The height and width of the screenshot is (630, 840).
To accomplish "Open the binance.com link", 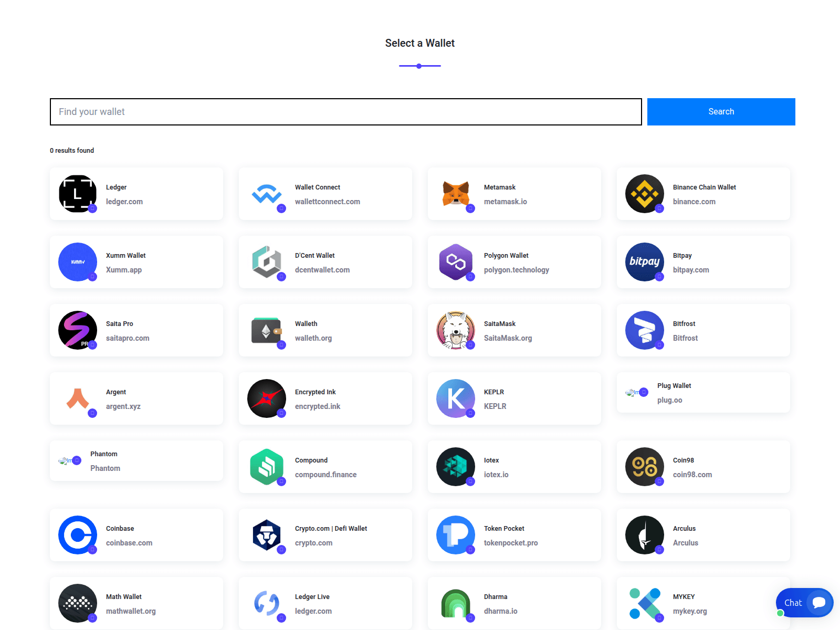I will click(x=694, y=202).
